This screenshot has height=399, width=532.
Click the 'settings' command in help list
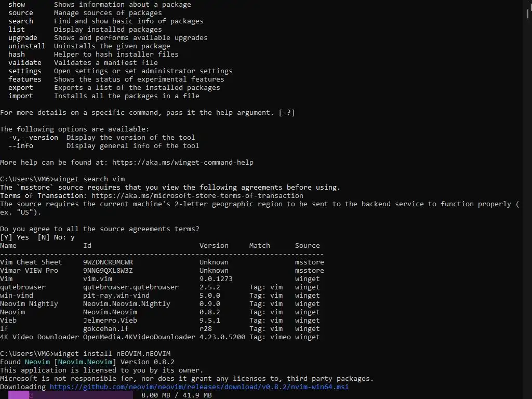coord(25,71)
